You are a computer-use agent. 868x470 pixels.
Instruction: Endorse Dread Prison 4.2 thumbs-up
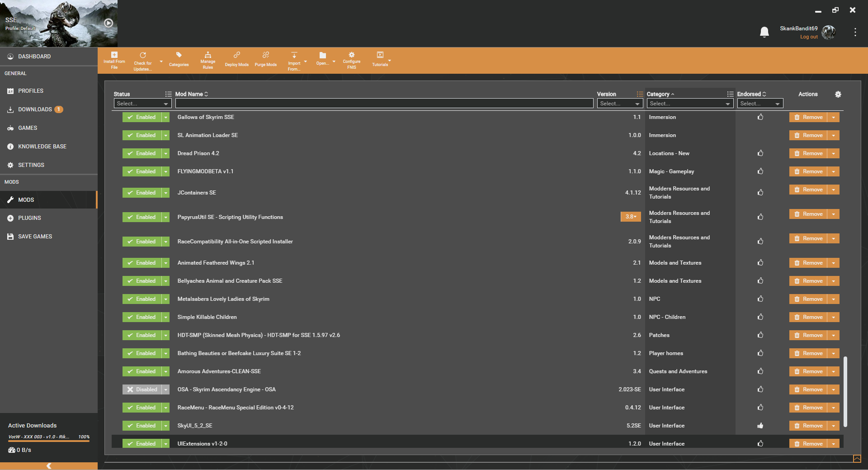click(760, 153)
